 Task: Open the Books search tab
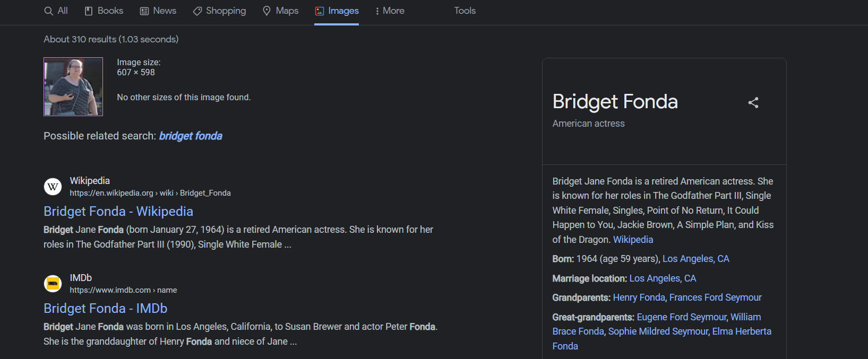coord(104,11)
